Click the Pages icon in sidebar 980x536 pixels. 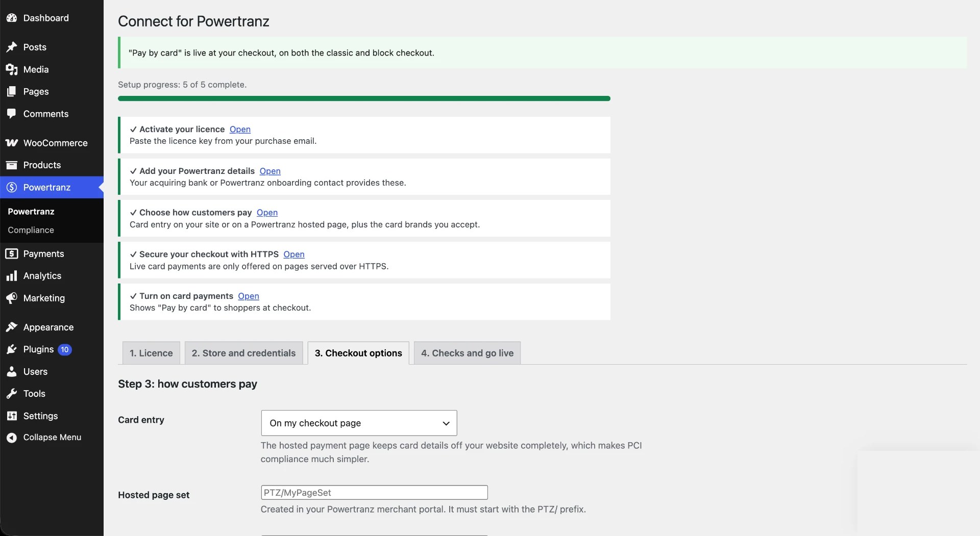[x=12, y=91]
